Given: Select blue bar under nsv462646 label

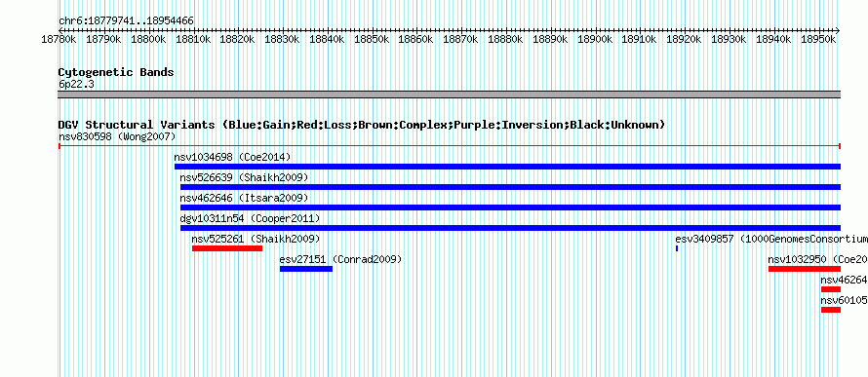Looking at the screenshot, I should point(510,207).
